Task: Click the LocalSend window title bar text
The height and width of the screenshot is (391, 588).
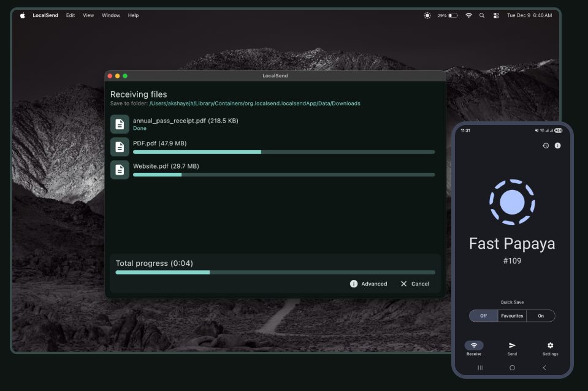Action: (275, 76)
